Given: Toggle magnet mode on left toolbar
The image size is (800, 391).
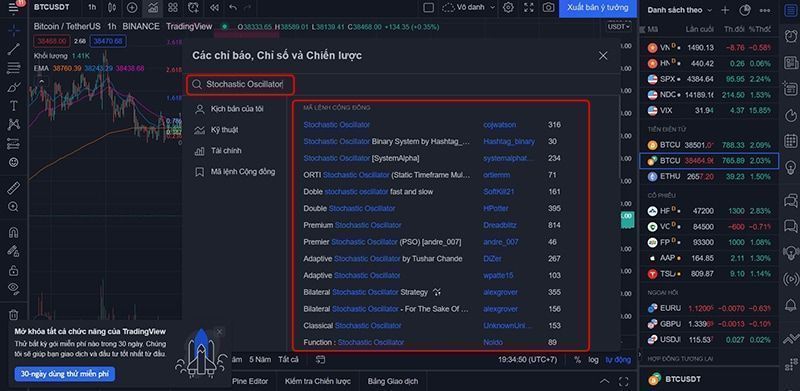Looking at the screenshot, I should [x=14, y=232].
